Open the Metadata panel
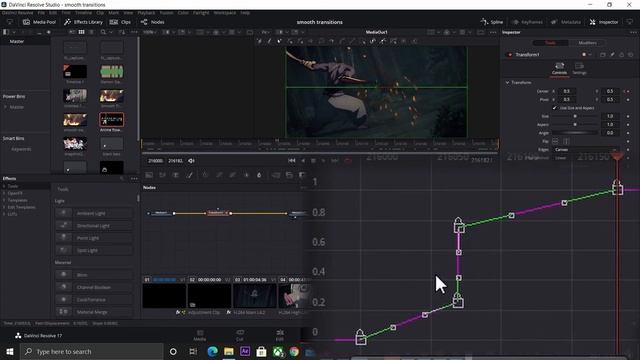 point(566,22)
